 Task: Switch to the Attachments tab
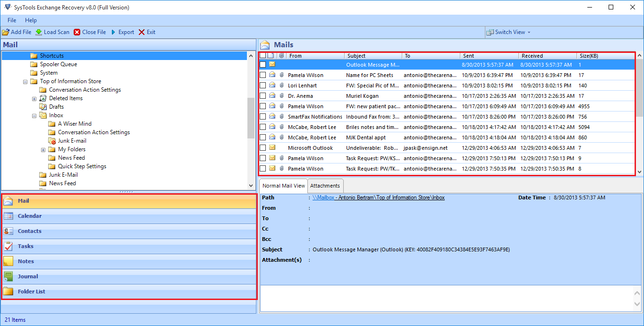[x=325, y=186]
